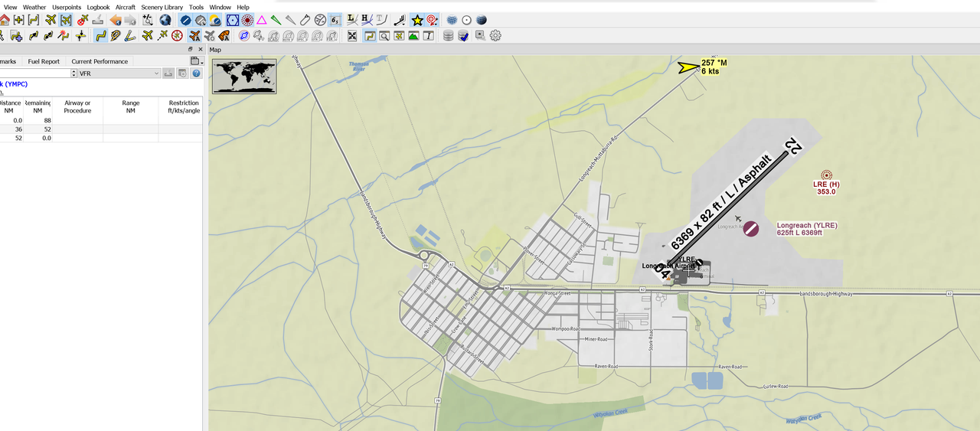This screenshot has height=431, width=980.
Task: Toggle the yellow flight plan line icon
Action: click(100, 36)
